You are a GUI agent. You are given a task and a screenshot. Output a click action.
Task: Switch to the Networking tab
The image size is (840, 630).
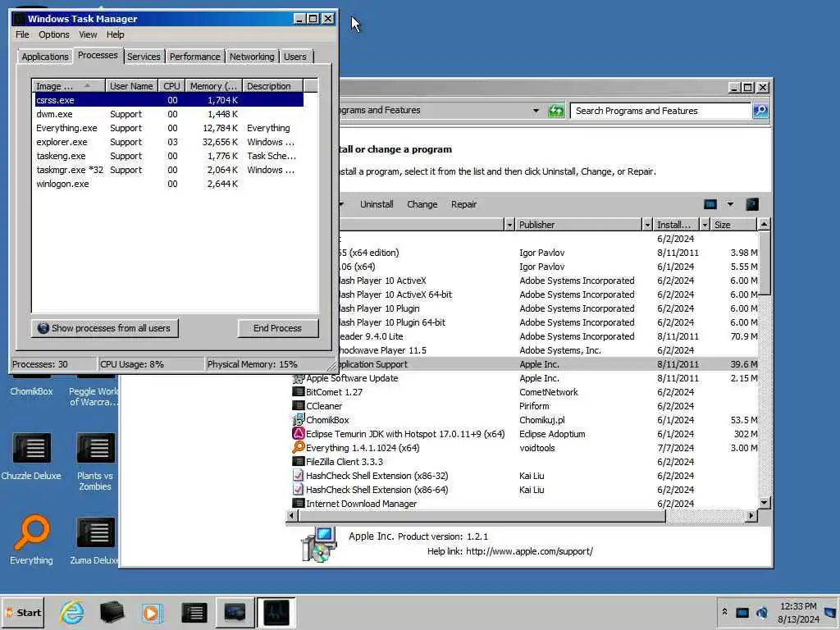252,57
